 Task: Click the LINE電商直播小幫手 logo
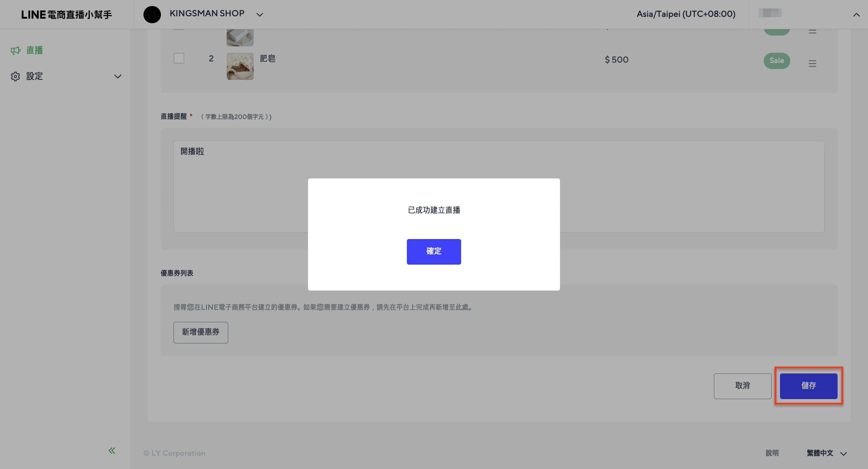pos(66,14)
